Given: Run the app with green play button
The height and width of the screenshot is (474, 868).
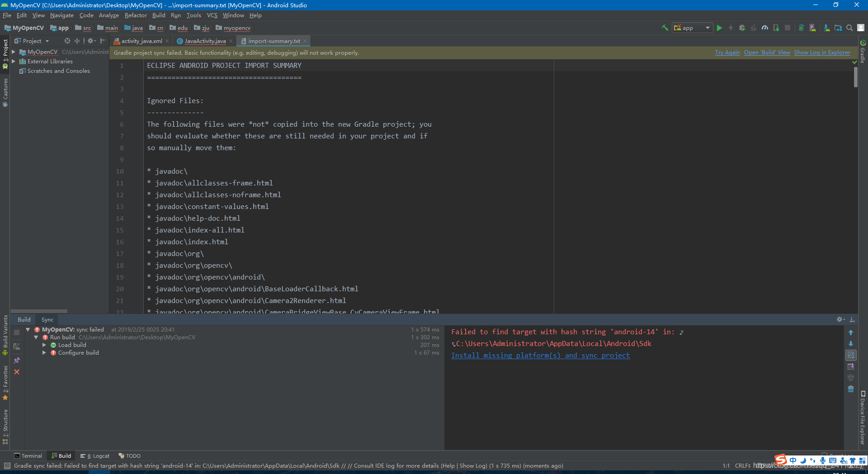Looking at the screenshot, I should click(719, 28).
